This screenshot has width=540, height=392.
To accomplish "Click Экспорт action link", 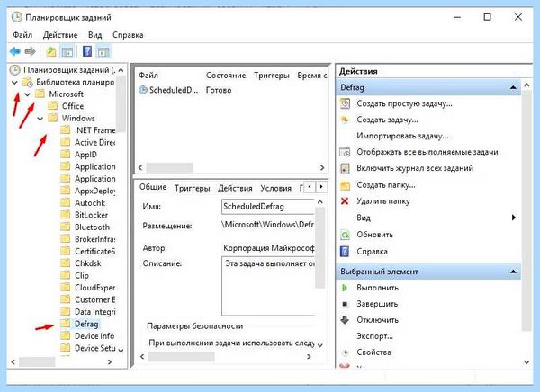I will pyautogui.click(x=374, y=336).
